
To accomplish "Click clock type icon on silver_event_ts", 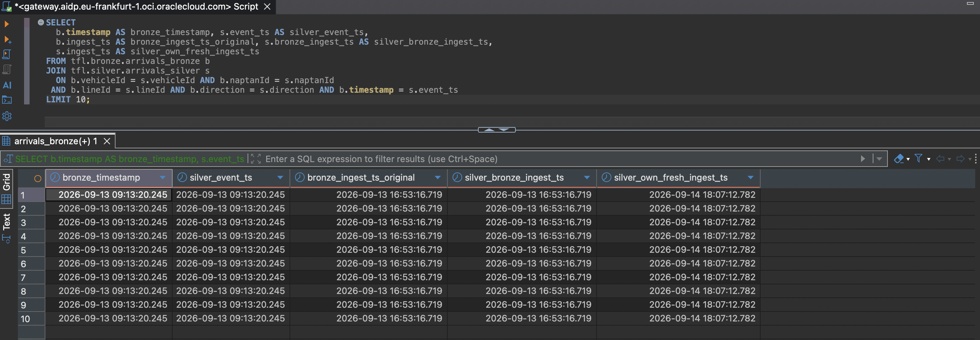I will (182, 178).
